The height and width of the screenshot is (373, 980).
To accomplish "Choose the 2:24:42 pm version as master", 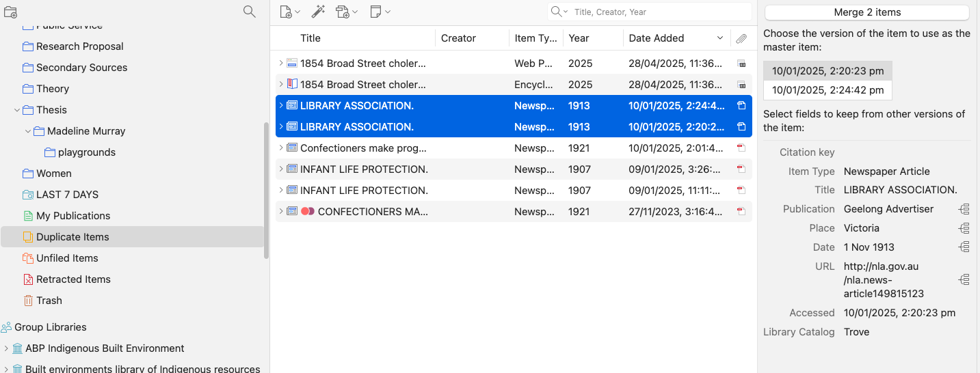I will (827, 90).
